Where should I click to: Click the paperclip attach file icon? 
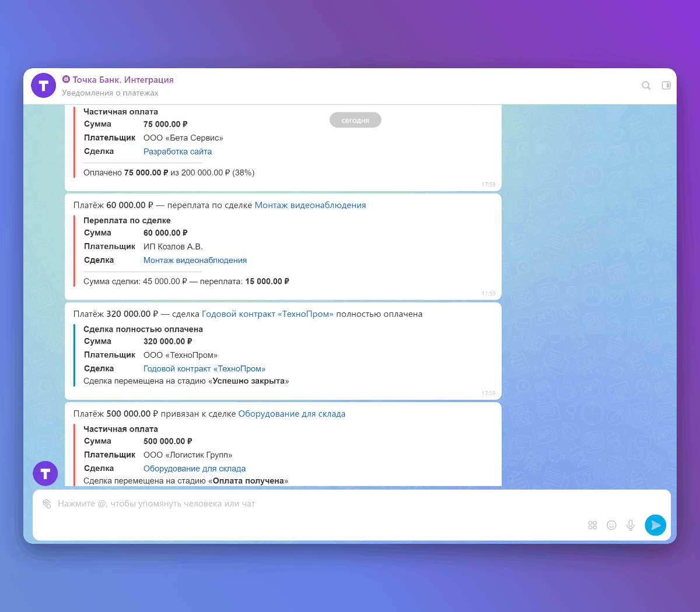click(47, 504)
